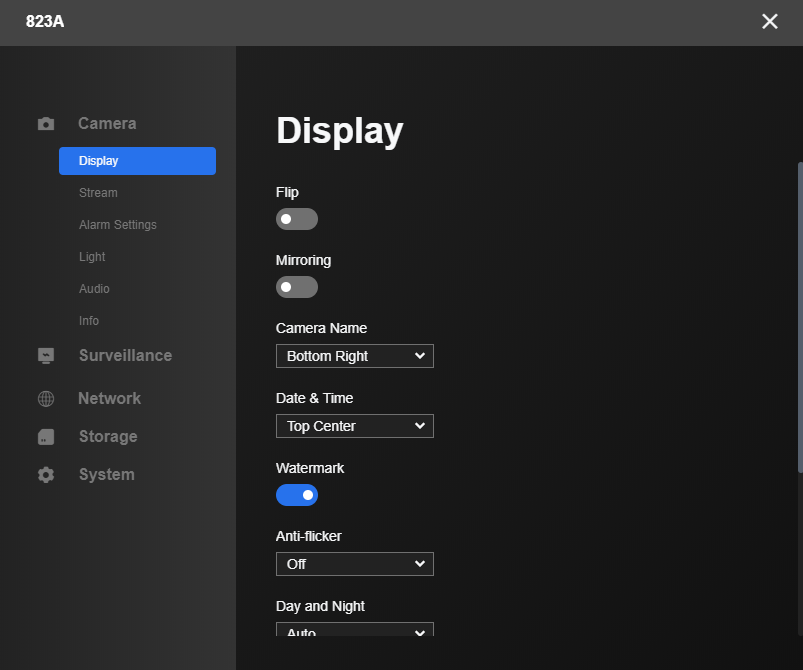Disable the Watermark toggle
The width and height of the screenshot is (803, 670).
coord(297,495)
